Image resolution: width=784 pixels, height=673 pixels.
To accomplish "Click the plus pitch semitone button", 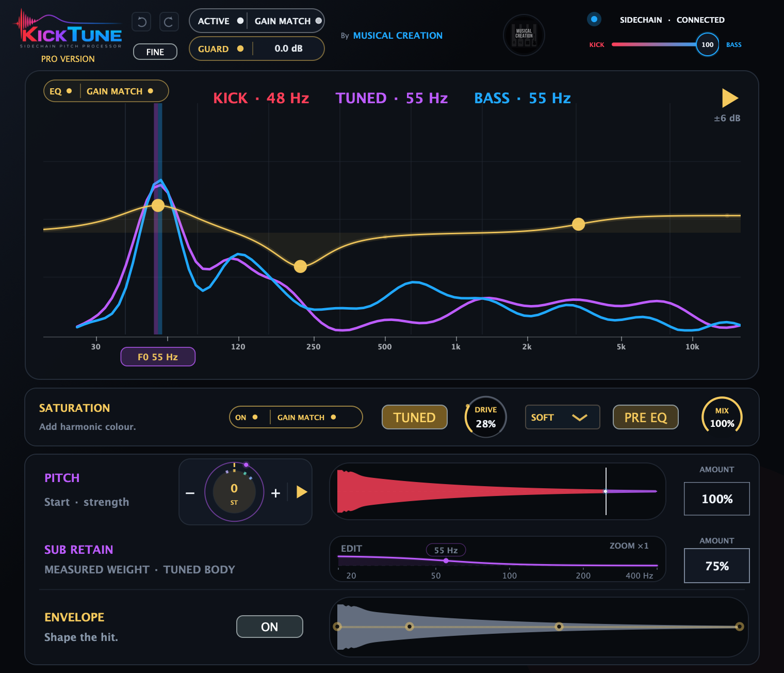I will click(x=275, y=493).
